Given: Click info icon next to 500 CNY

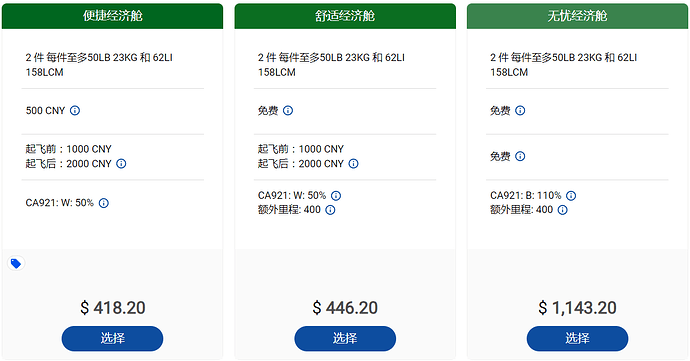Looking at the screenshot, I should click(75, 111).
